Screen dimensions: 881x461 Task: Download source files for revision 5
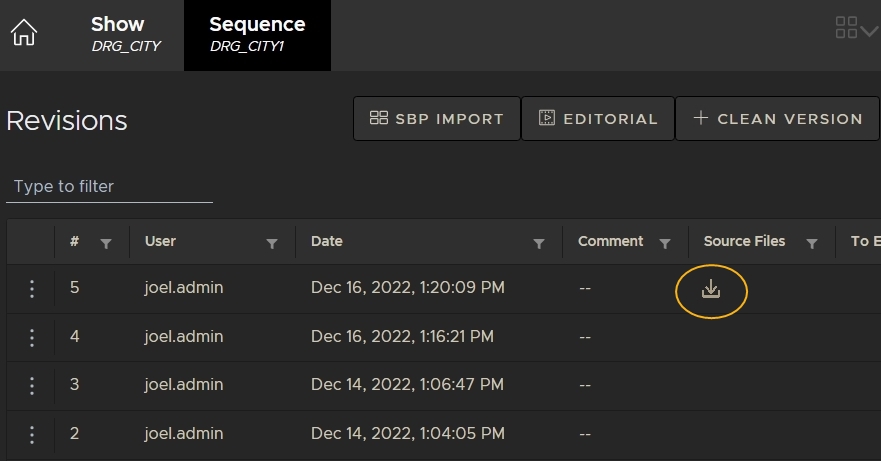pyautogui.click(x=711, y=289)
